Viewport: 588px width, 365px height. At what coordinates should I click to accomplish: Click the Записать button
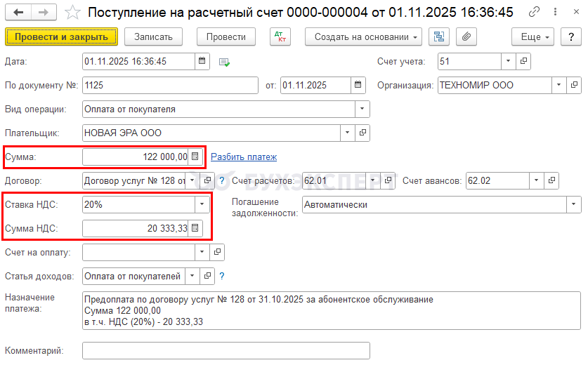(x=153, y=36)
